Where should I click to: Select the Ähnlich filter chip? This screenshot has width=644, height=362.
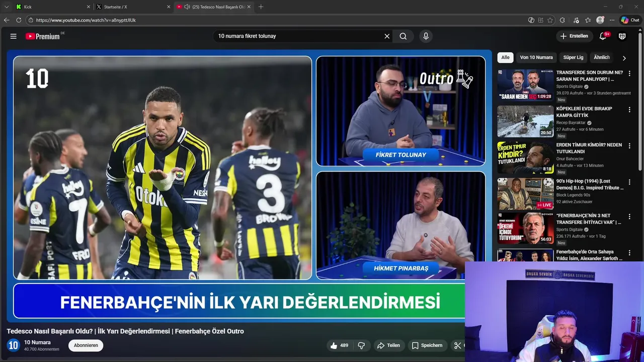pyautogui.click(x=602, y=57)
